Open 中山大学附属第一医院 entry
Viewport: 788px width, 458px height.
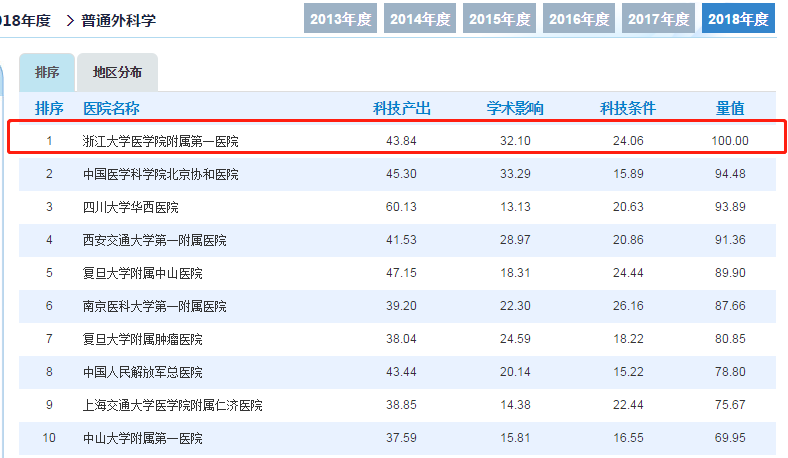143,438
